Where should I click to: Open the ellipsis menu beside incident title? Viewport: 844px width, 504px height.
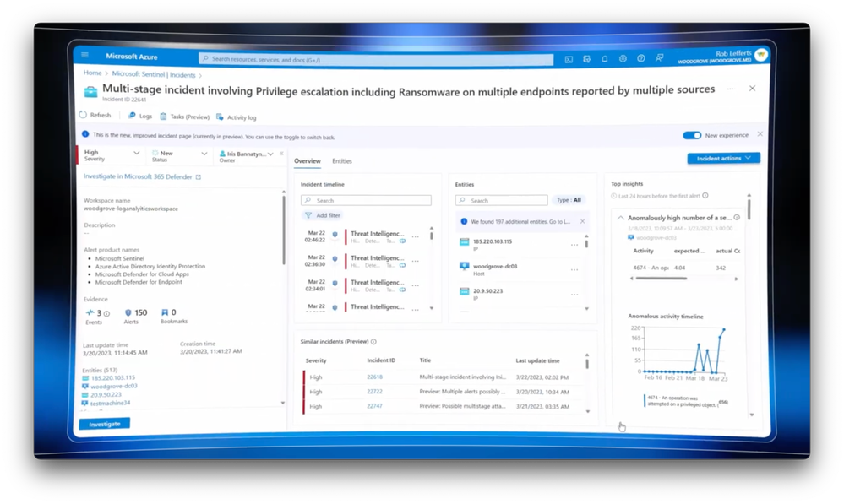(x=730, y=89)
